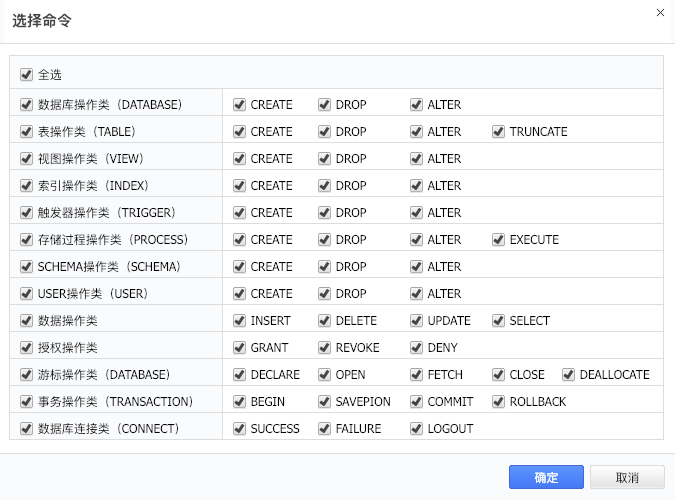Screen dimensions: 675x500
Task: Uncheck the 数据库操作类 (DATABASE) category checkbox
Action: click(26, 104)
